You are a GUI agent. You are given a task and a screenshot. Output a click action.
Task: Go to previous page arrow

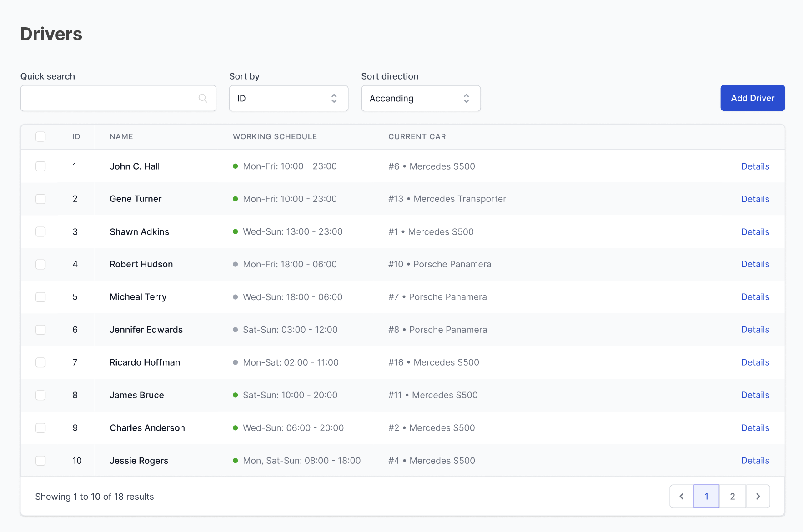pos(682,496)
